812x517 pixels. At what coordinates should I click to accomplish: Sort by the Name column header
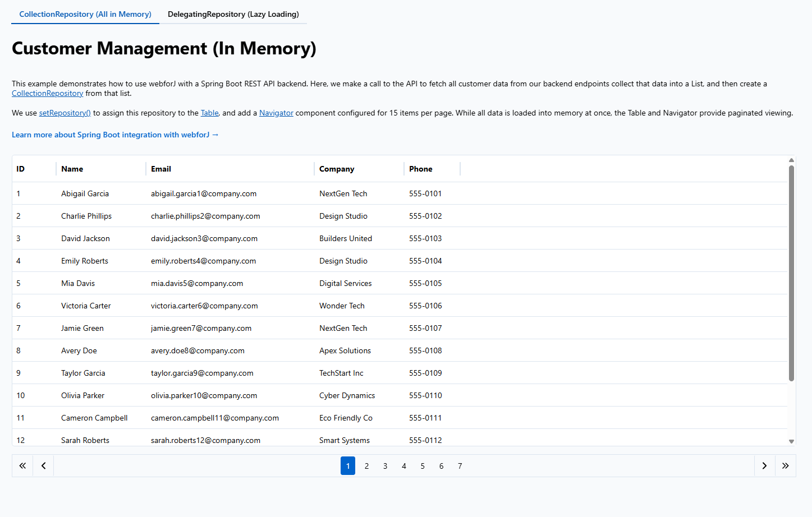[72, 169]
